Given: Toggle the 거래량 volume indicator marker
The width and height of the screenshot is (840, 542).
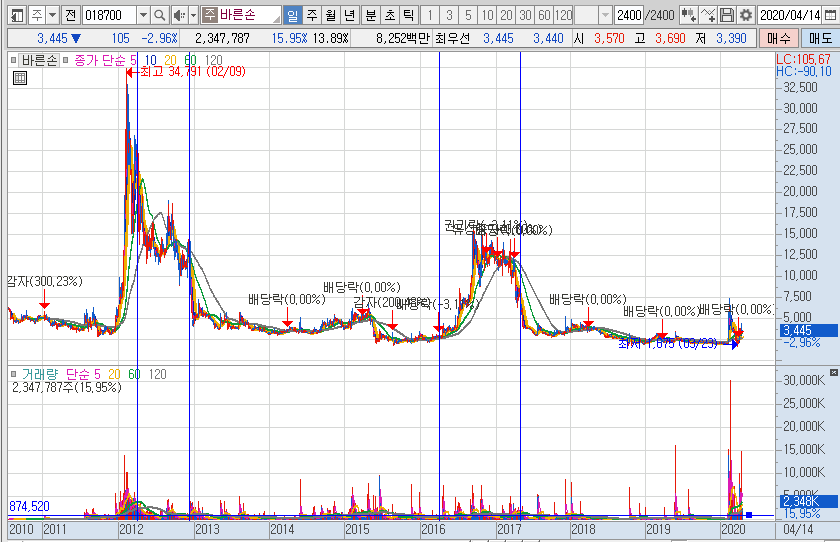Looking at the screenshot, I should pos(14,374).
